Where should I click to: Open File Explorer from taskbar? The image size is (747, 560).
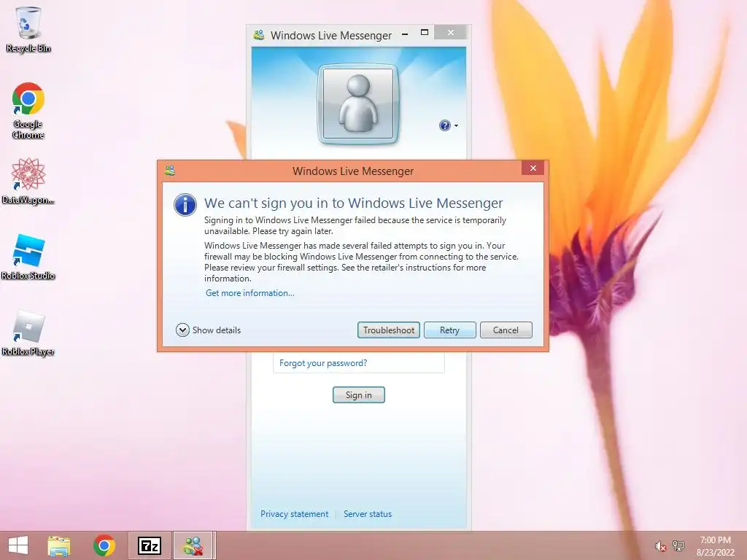[59, 545]
